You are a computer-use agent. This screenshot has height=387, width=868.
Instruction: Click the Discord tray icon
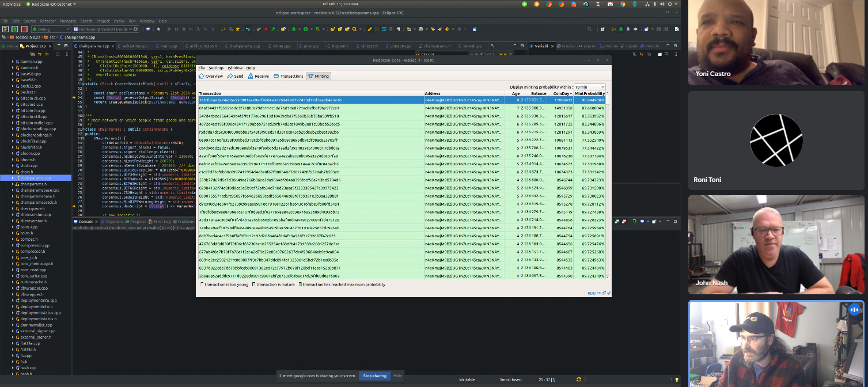point(610,3)
